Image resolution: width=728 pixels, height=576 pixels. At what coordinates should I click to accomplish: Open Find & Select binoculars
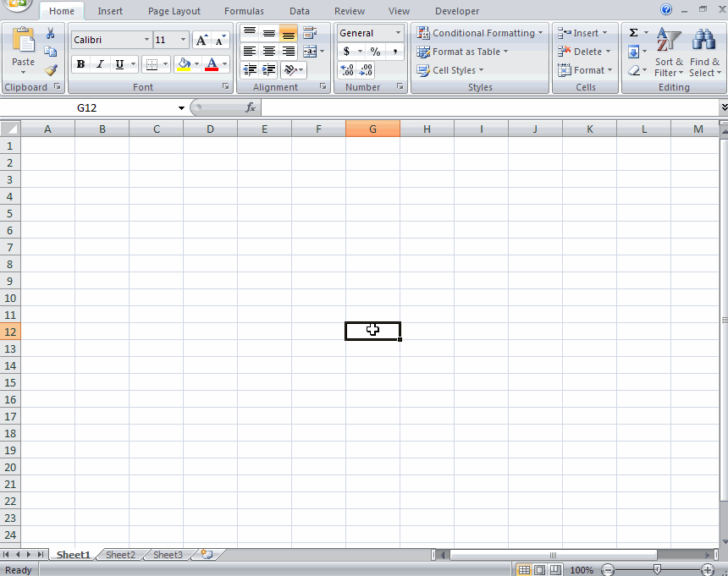(x=704, y=52)
